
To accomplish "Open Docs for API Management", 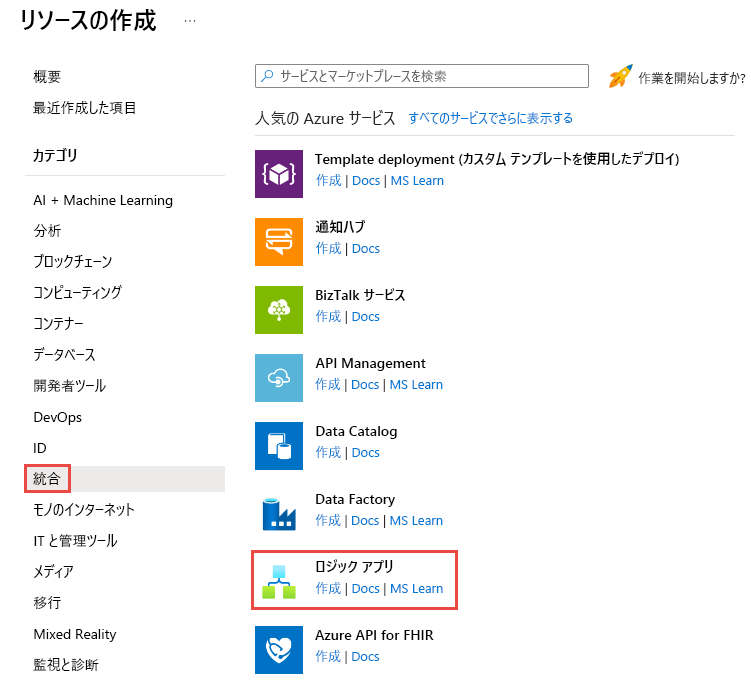I will point(365,385).
